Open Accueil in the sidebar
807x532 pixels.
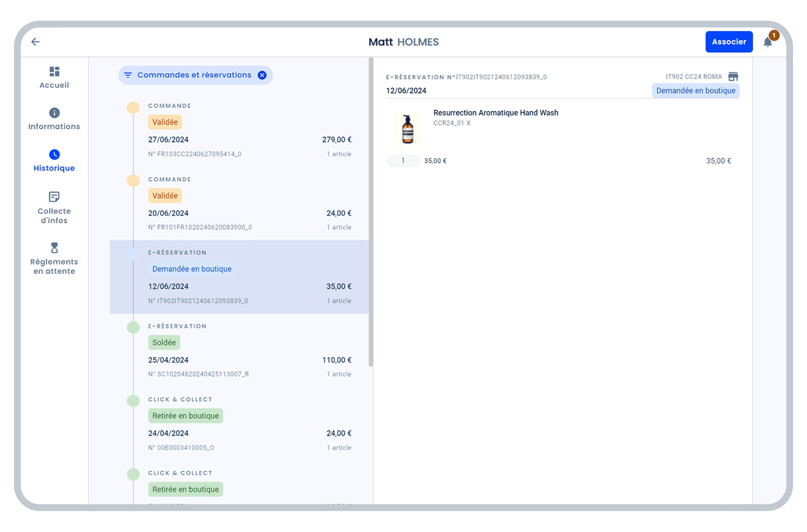54,78
